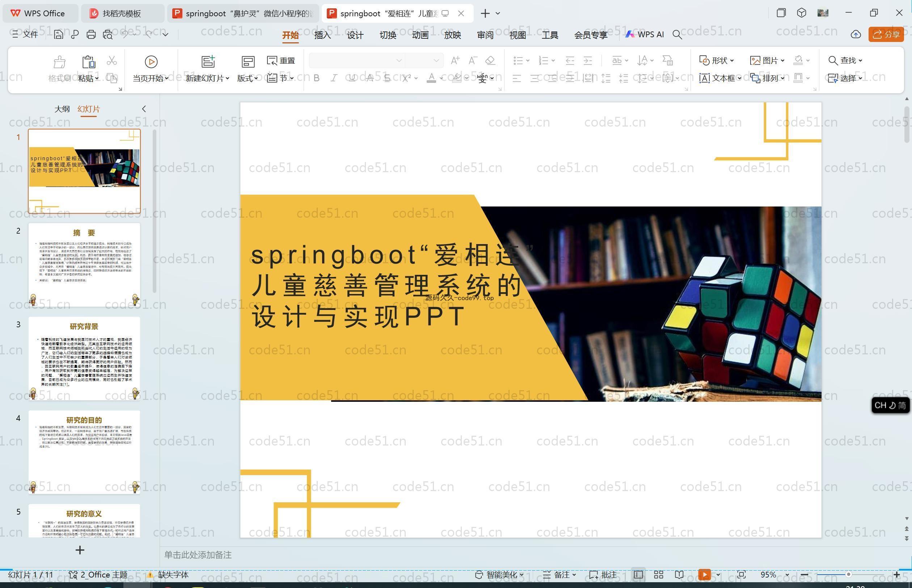
Task: Click the cloud upload icon
Action: tap(856, 34)
